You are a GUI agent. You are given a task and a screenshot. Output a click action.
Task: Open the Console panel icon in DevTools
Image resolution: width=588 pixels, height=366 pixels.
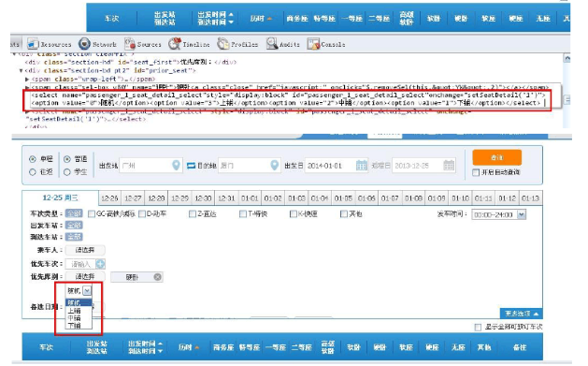pyautogui.click(x=313, y=44)
